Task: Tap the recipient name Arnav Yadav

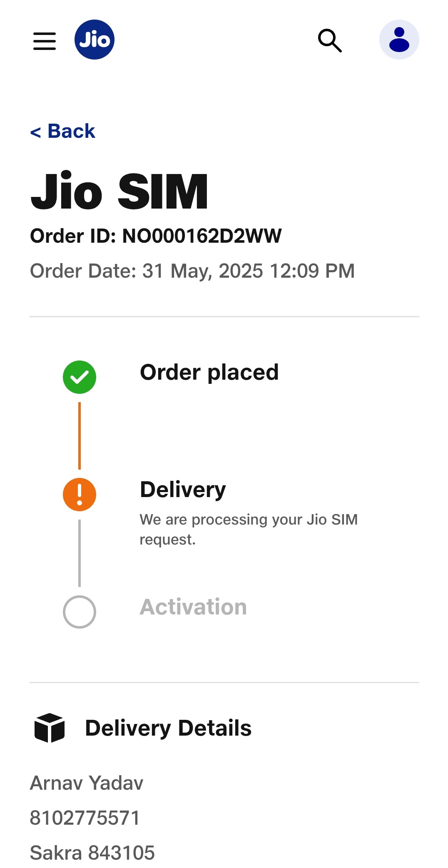Action: point(87,783)
